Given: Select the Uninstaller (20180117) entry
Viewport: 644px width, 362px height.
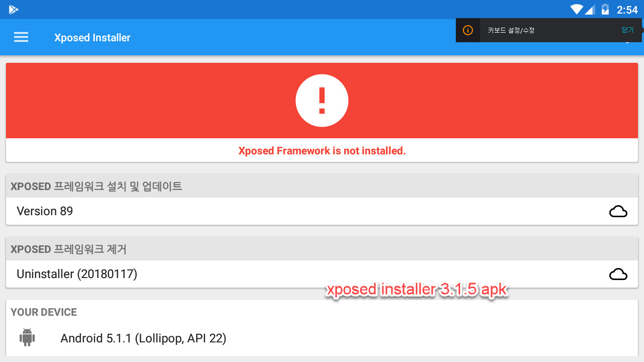Looking at the screenshot, I should click(x=322, y=274).
